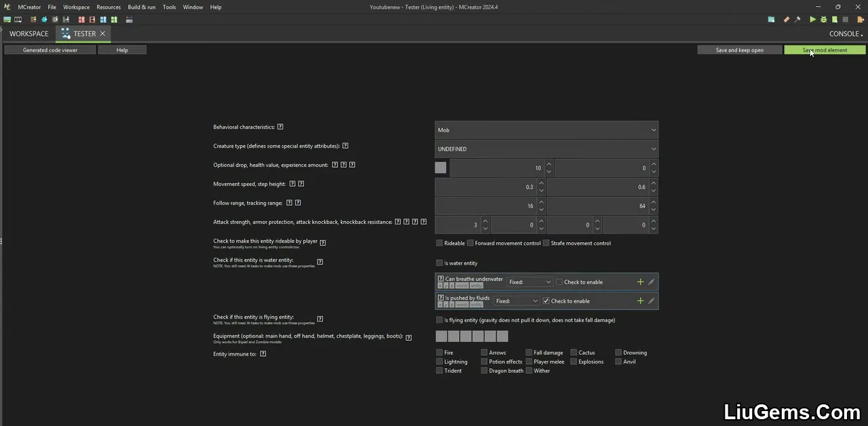This screenshot has height=426, width=868.
Task: Click the green Run client play icon
Action: pos(813,20)
